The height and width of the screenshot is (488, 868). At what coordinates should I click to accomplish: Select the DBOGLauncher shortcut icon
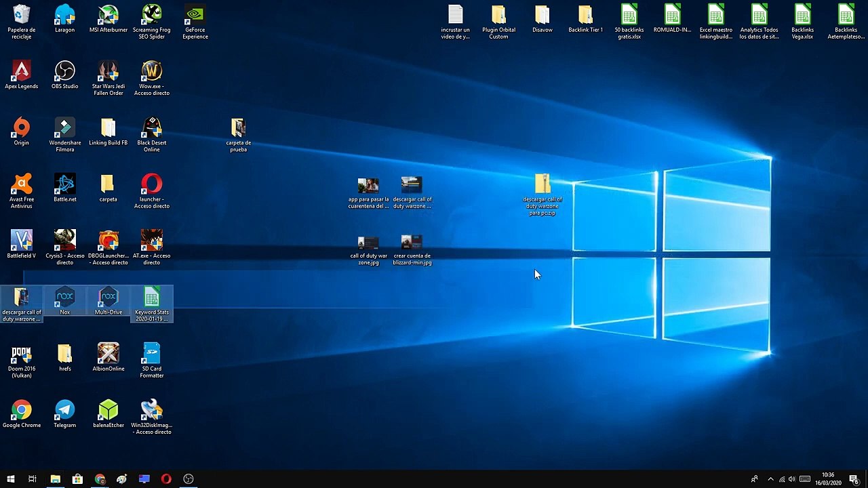(108, 247)
